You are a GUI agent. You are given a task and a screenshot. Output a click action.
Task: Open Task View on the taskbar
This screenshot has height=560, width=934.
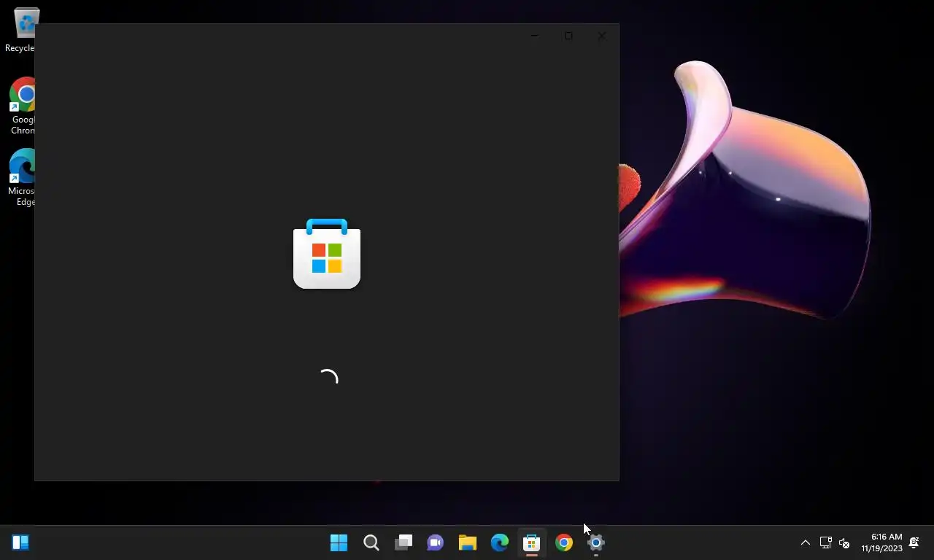pyautogui.click(x=403, y=542)
